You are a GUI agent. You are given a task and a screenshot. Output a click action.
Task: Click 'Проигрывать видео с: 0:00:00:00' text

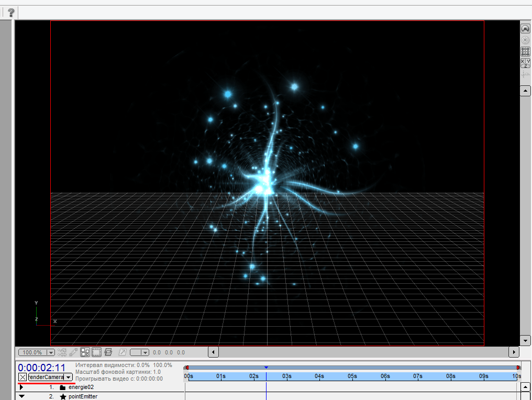(119, 379)
